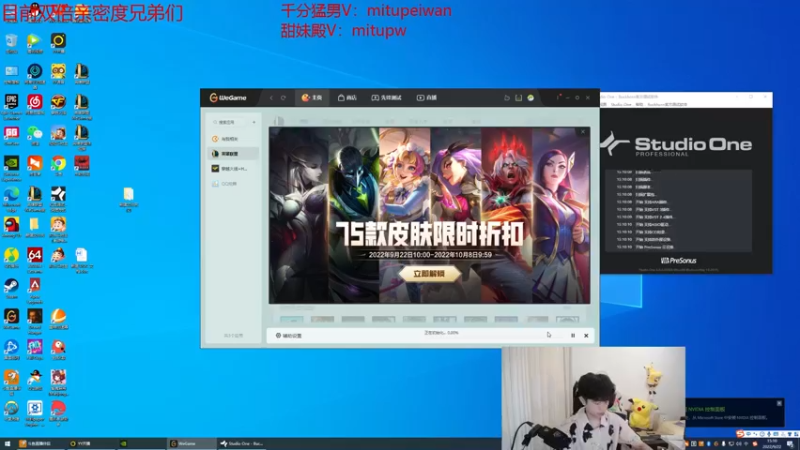The height and width of the screenshot is (450, 800).
Task: Refresh the WeGame page
Action: [283, 97]
